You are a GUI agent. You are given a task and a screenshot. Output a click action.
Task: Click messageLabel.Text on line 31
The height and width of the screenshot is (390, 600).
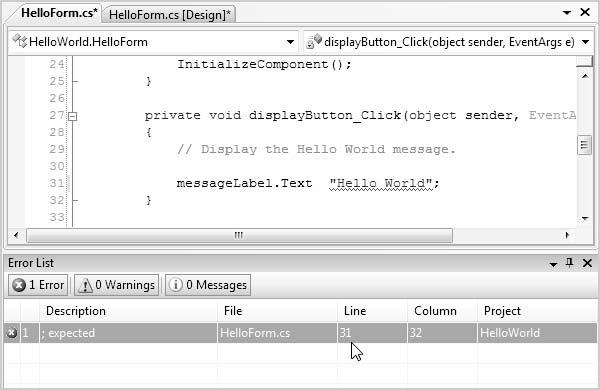click(244, 183)
